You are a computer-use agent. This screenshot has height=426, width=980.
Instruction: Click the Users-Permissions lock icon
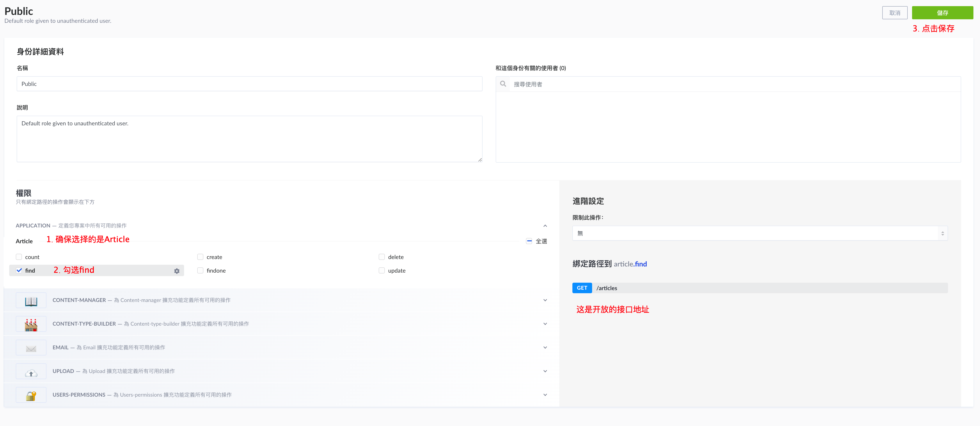pos(31,396)
